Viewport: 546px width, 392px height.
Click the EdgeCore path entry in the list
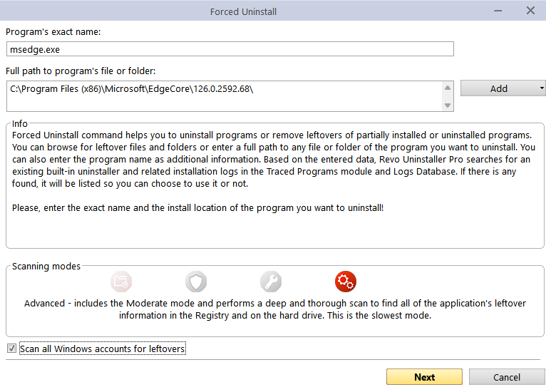pos(132,89)
